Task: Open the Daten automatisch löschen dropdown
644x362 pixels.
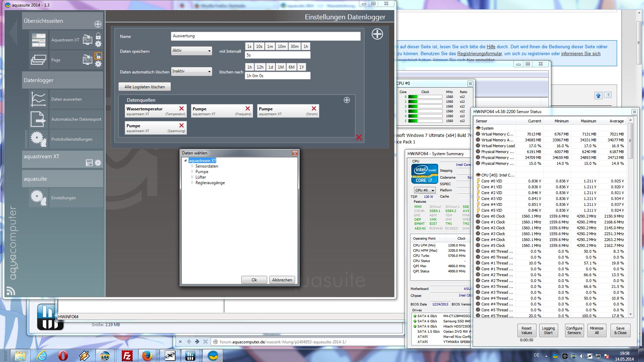Action: point(191,71)
